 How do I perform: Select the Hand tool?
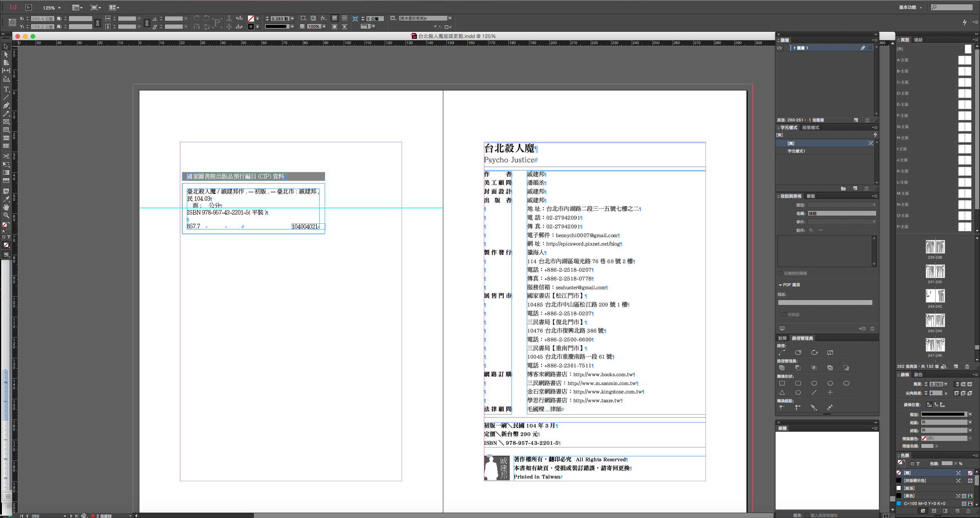[x=6, y=207]
